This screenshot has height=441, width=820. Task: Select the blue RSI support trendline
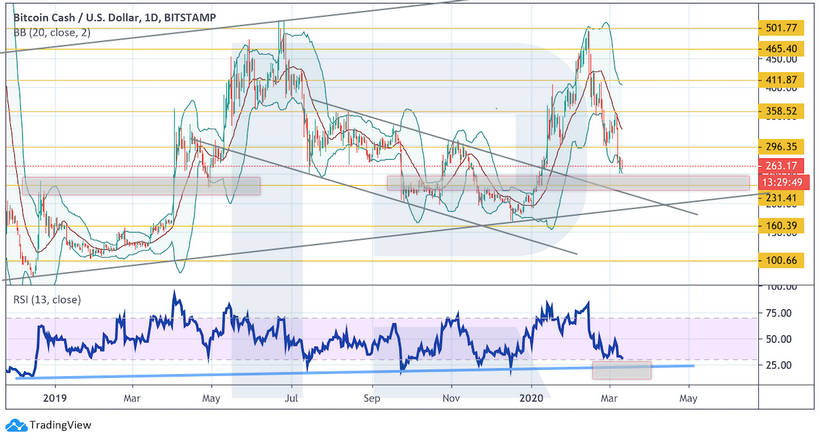click(350, 372)
